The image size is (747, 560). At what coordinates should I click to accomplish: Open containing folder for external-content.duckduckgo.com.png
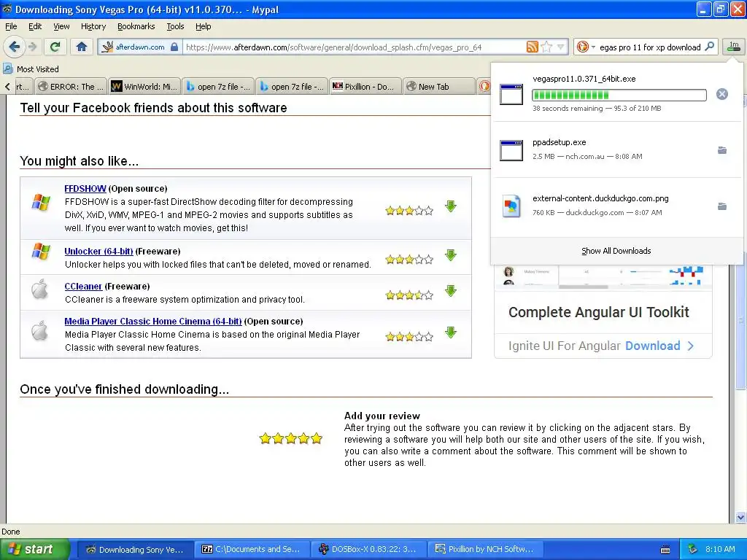(x=722, y=206)
